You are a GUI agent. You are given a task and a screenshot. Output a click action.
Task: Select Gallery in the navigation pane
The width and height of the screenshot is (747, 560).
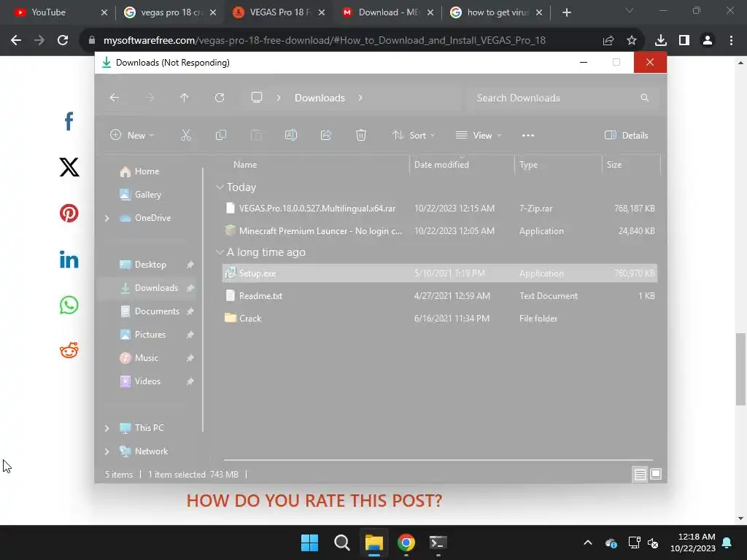pyautogui.click(x=147, y=195)
